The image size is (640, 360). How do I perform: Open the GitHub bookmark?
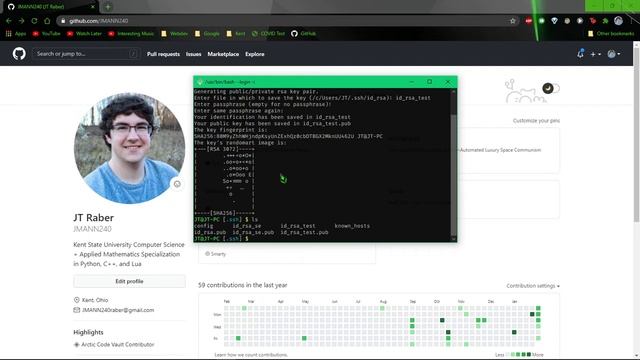pos(304,33)
